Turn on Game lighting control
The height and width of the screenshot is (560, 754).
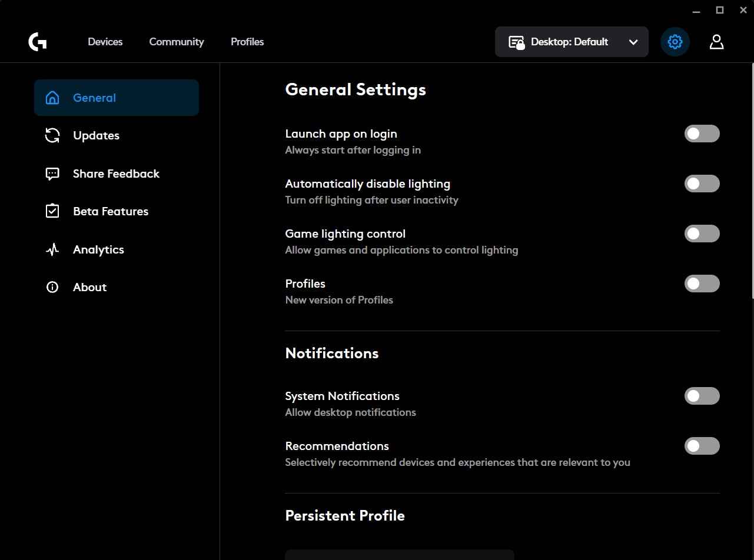702,234
